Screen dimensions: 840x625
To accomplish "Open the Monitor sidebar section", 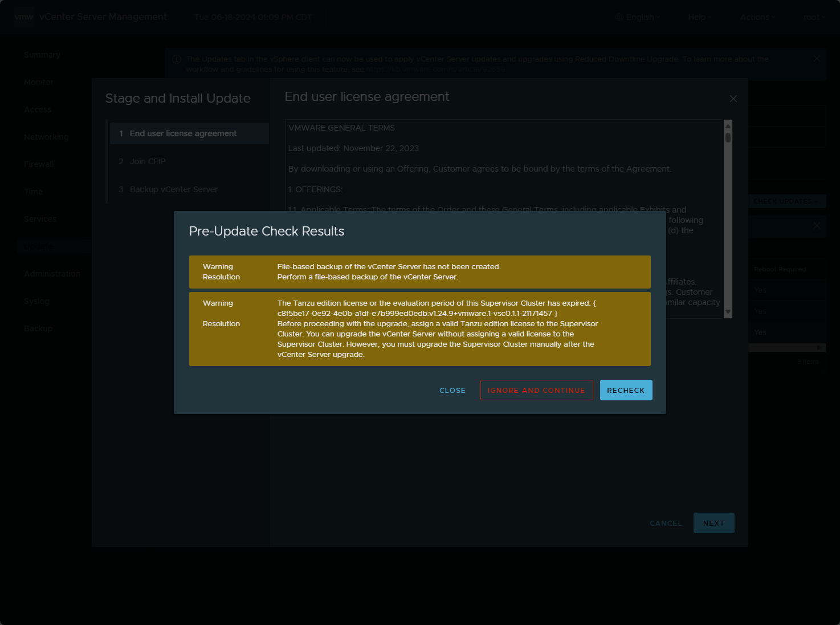I will pos(39,82).
